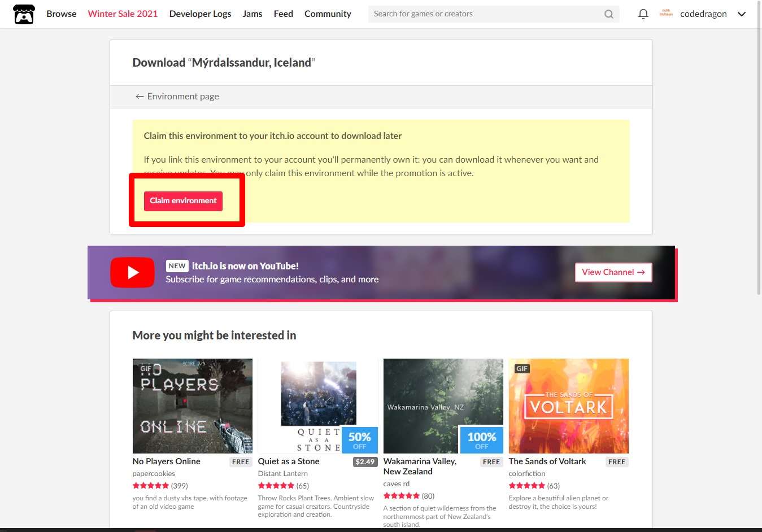The image size is (762, 532).
Task: Click the (80) rating count
Action: pyautogui.click(x=428, y=496)
